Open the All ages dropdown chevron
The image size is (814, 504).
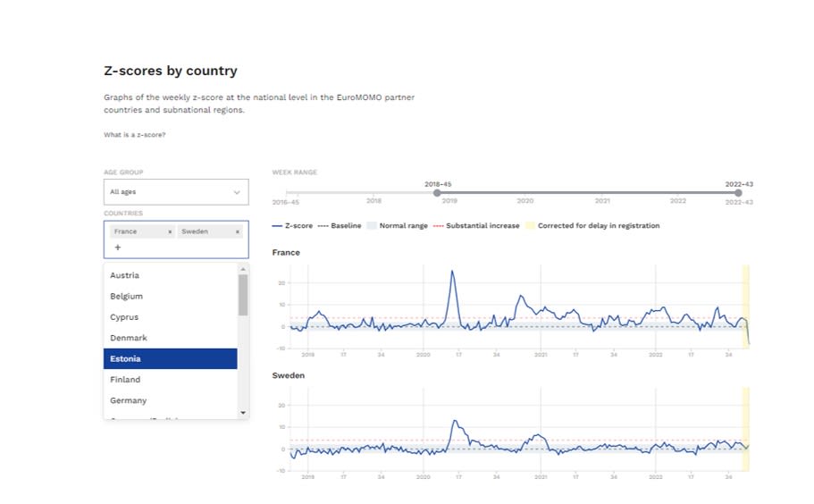click(237, 192)
